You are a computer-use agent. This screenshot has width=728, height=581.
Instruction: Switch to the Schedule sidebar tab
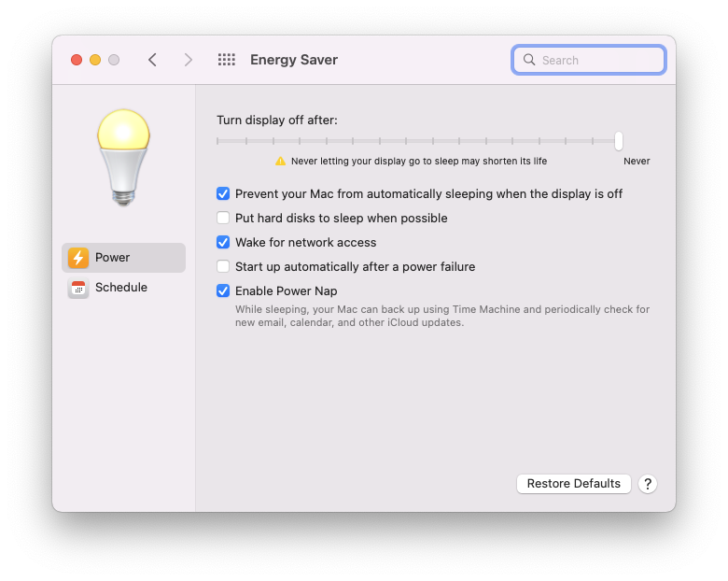point(123,288)
